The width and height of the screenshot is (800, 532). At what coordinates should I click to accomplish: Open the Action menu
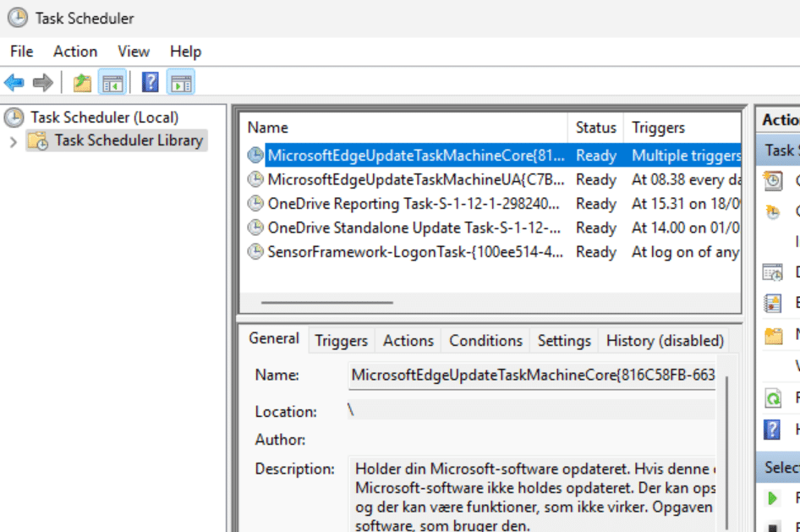click(75, 52)
